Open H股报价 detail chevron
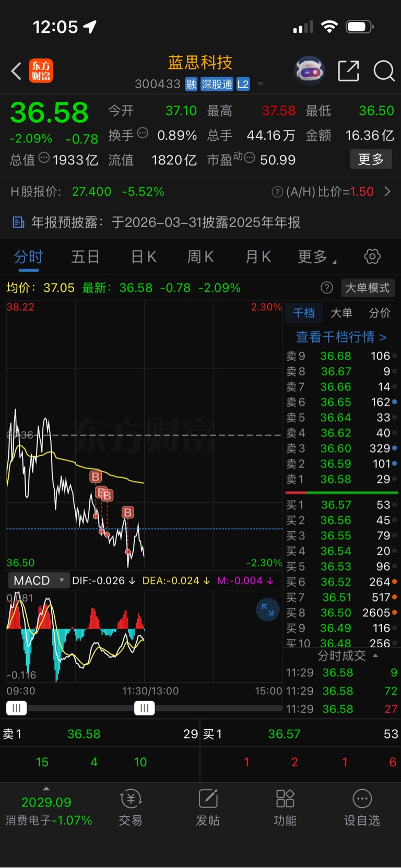 [387, 192]
